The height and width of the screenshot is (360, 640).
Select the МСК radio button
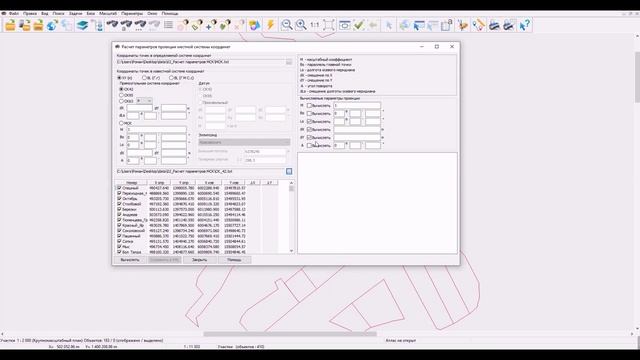click(x=121, y=123)
